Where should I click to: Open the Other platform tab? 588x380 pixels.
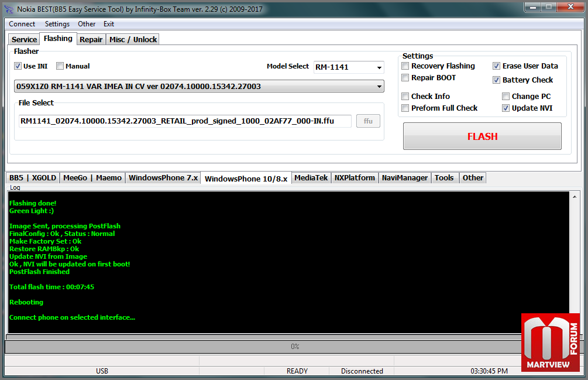pos(473,178)
